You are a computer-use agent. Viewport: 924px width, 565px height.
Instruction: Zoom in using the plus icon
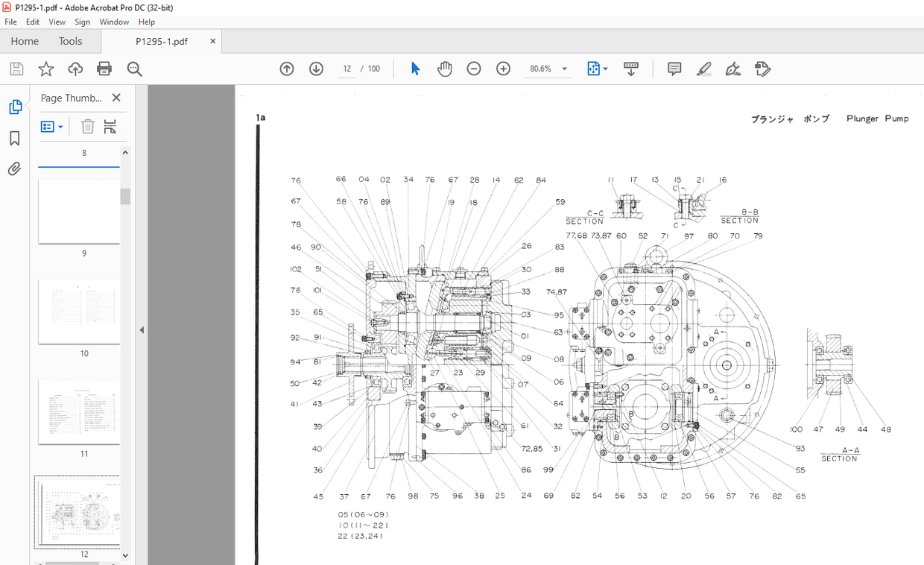point(503,68)
